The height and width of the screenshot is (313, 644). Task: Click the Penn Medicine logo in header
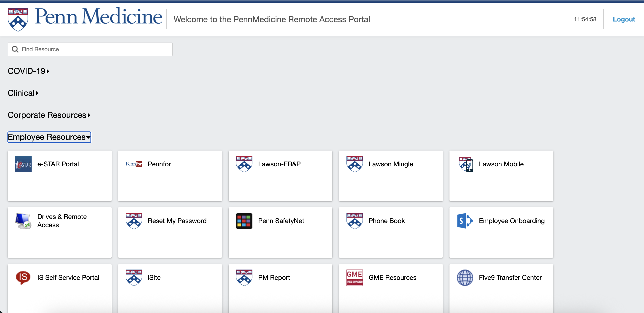85,19
